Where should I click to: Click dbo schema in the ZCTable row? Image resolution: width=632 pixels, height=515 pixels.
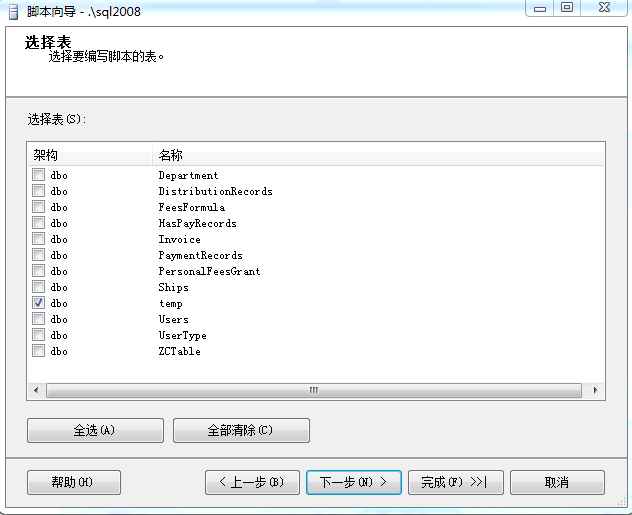[59, 351]
